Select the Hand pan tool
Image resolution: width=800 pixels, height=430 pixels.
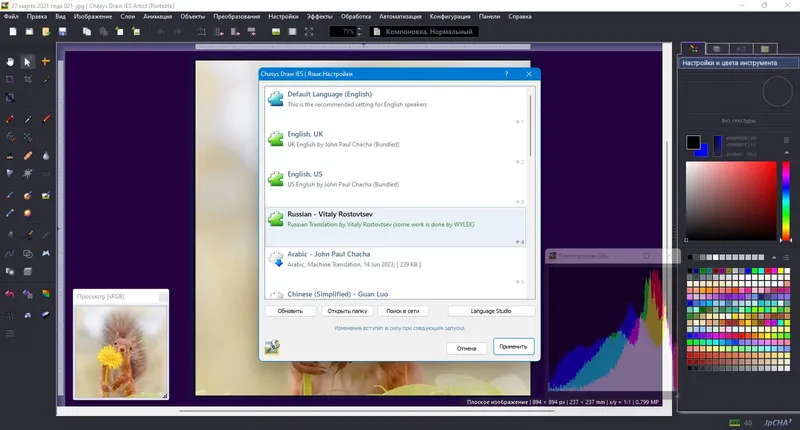(x=10, y=62)
